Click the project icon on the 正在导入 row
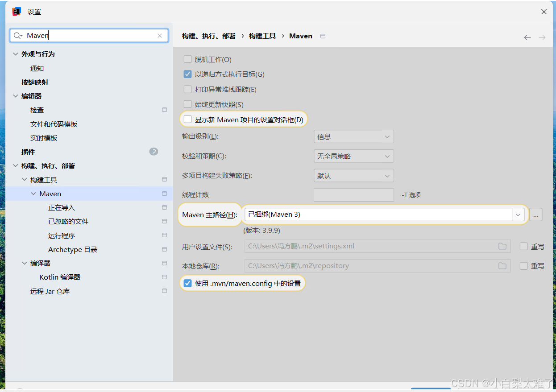 [164, 207]
